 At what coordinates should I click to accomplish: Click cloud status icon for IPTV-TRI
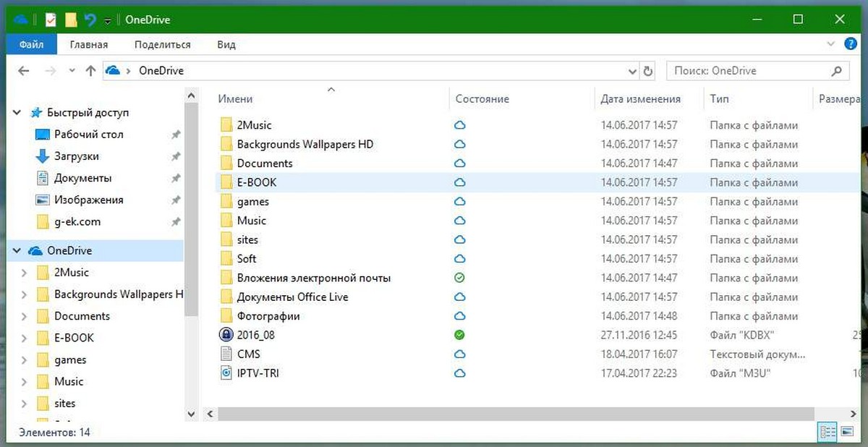pyautogui.click(x=459, y=373)
